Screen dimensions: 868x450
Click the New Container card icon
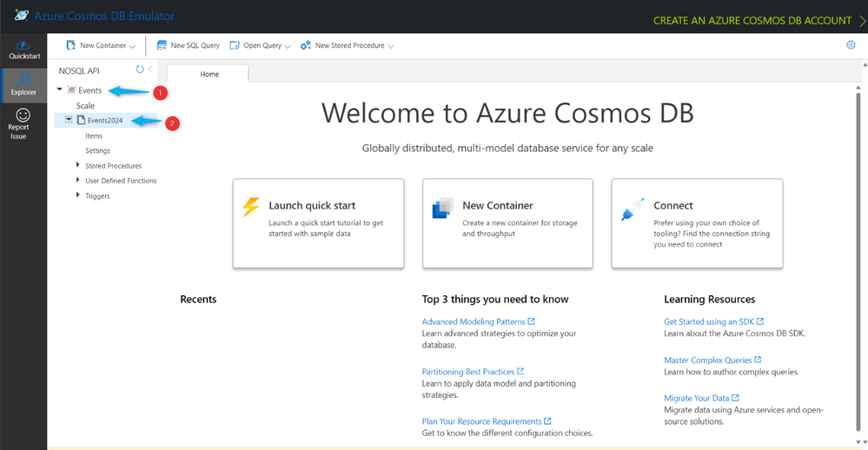tap(442, 208)
